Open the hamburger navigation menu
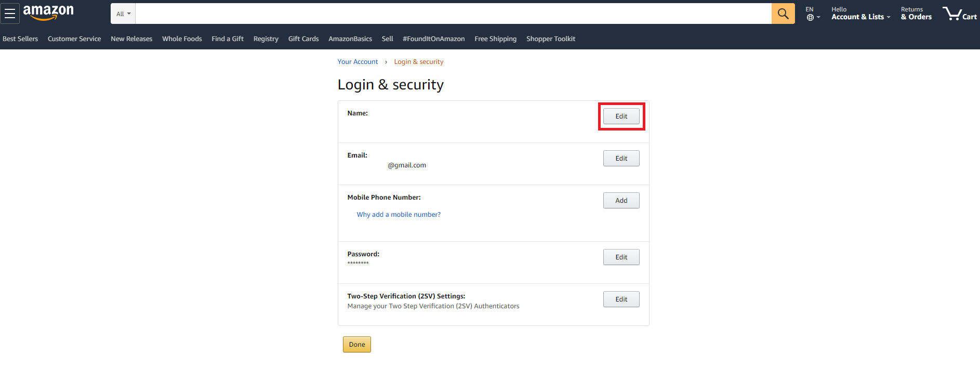The image size is (980, 379). tap(9, 13)
